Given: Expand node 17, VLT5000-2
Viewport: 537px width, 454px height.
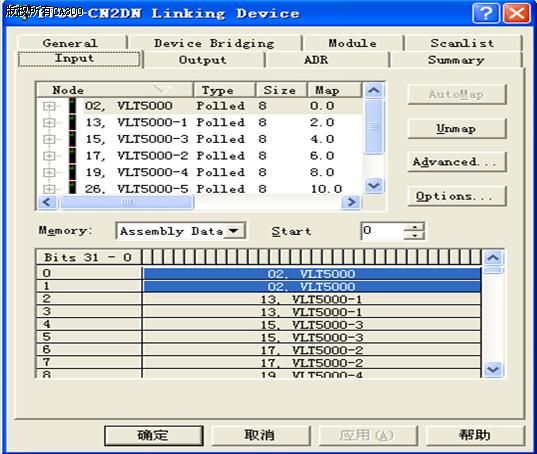Looking at the screenshot, I should pos(49,155).
